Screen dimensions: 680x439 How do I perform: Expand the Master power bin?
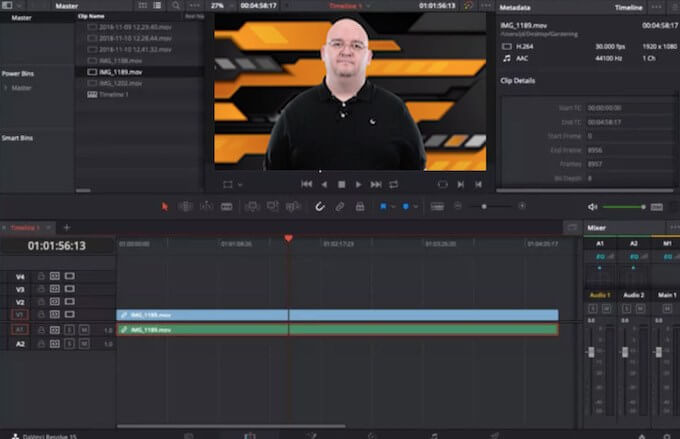[6, 88]
